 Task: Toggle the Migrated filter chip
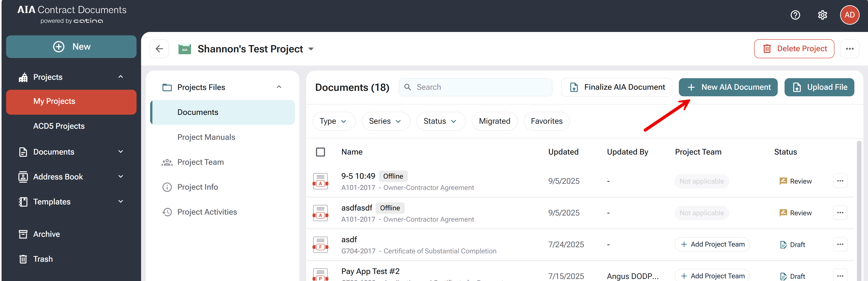coord(494,121)
